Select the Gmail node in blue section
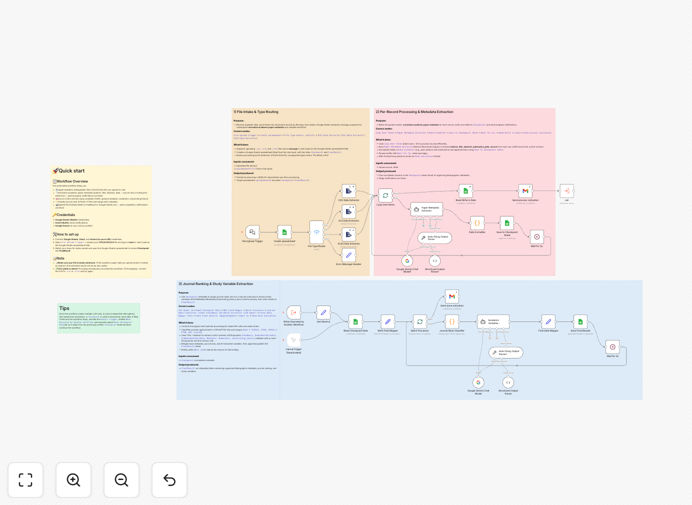 click(452, 297)
